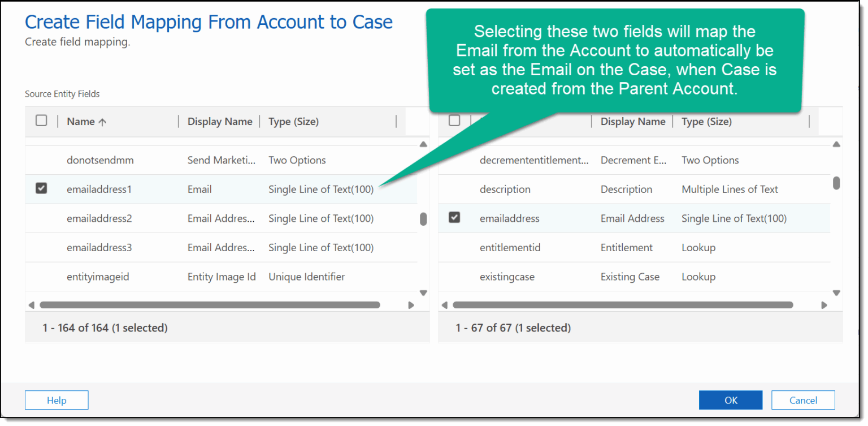
Task: Click the source list scroll up arrow
Action: (423, 144)
